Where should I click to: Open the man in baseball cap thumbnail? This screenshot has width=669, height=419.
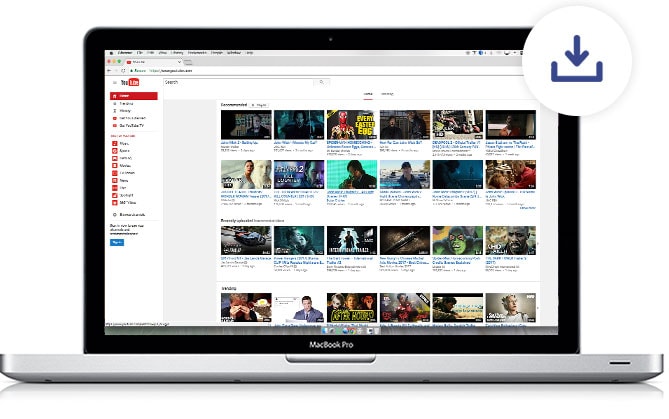click(x=405, y=174)
